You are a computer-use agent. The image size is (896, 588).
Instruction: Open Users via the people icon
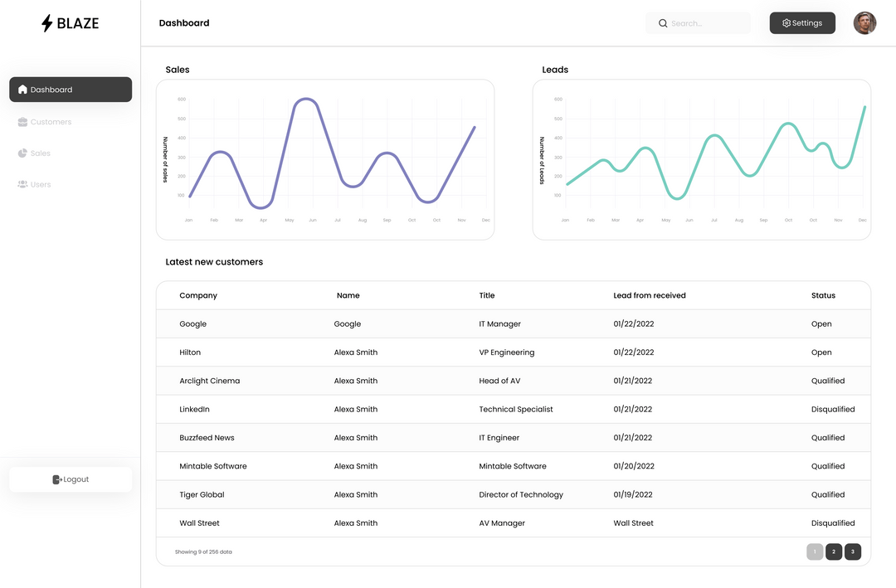pyautogui.click(x=22, y=184)
